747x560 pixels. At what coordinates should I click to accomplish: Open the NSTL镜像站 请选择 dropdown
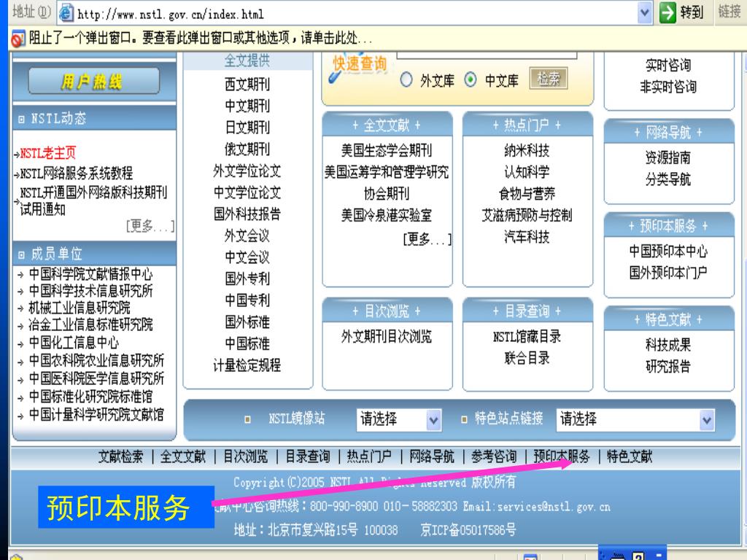399,419
